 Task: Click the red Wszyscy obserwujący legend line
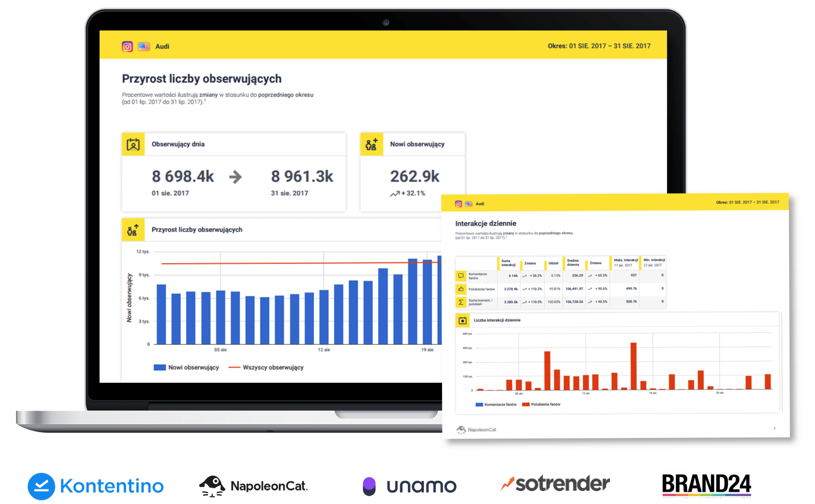pos(234,368)
